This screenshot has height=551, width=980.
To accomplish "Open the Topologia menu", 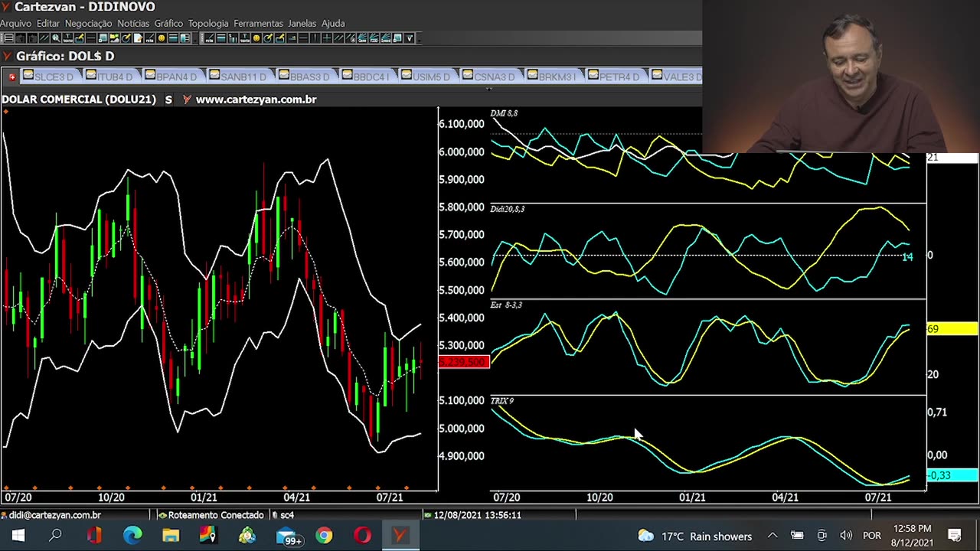I will 208,24.
